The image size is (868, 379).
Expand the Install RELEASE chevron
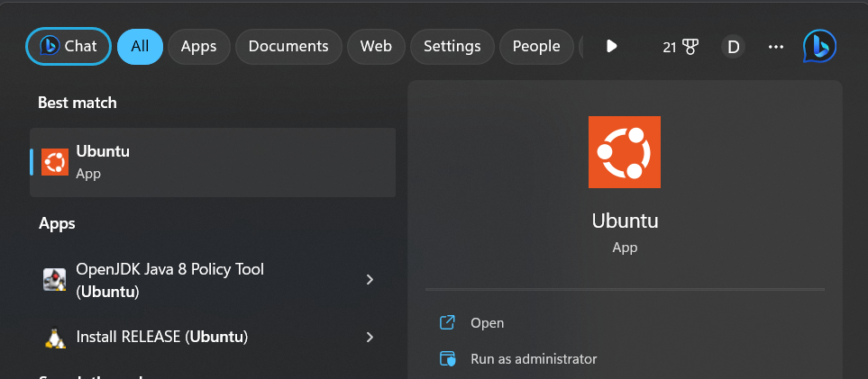click(x=370, y=337)
